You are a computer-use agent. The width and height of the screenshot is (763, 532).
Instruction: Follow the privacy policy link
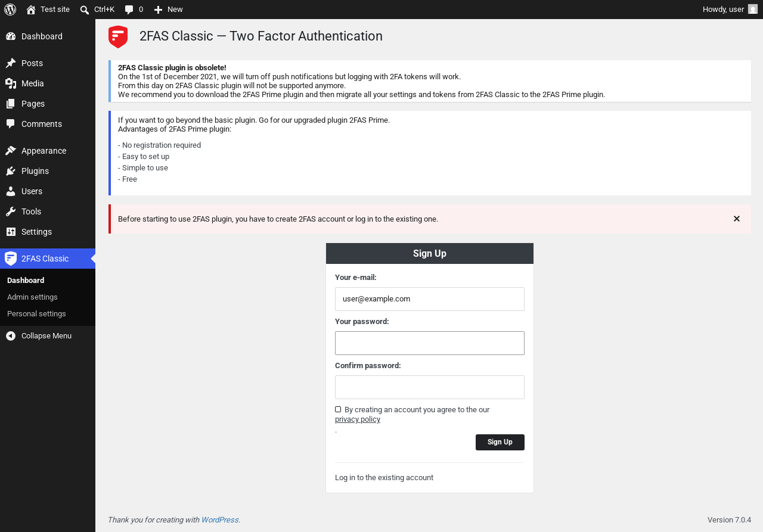(358, 419)
